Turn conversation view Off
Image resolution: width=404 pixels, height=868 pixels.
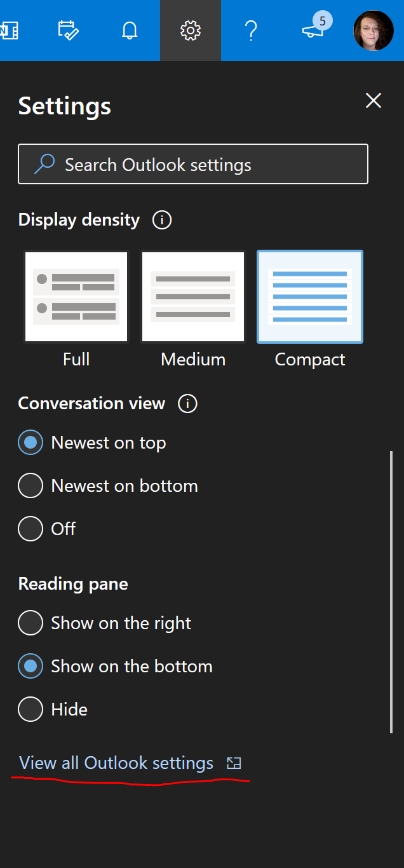point(30,529)
